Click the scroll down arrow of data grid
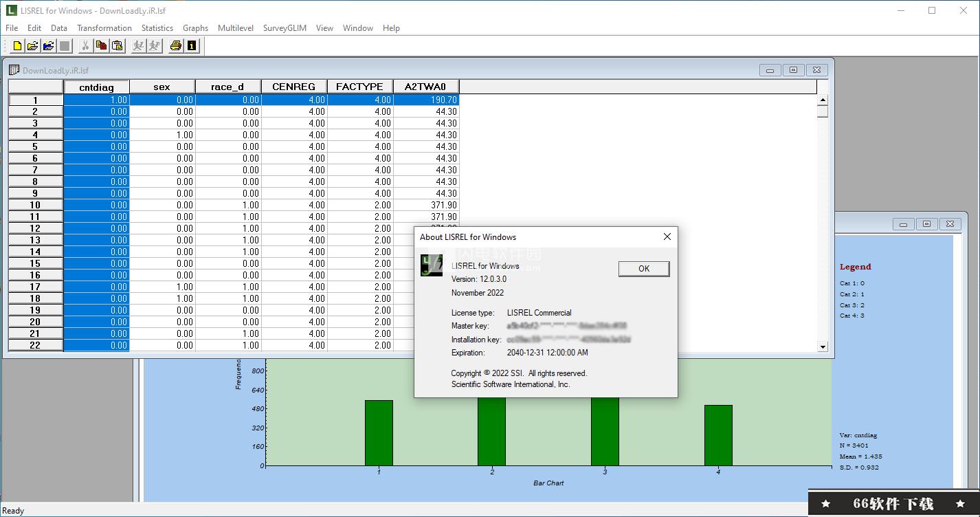 (823, 346)
